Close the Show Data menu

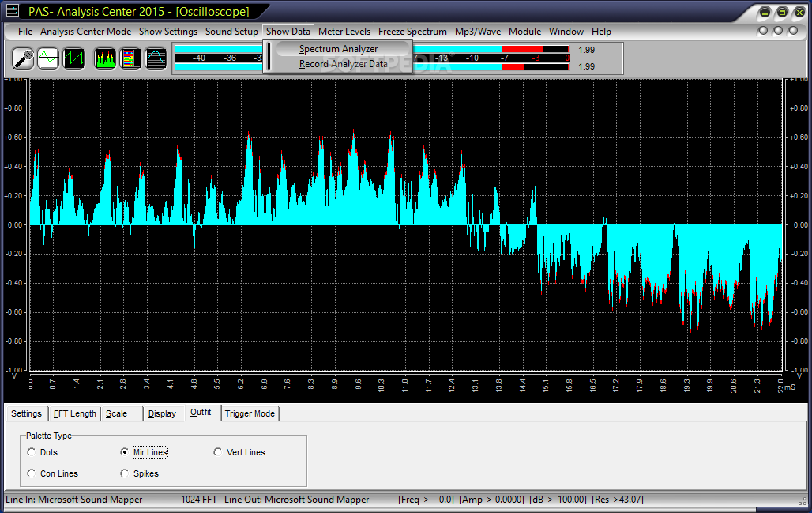point(288,32)
